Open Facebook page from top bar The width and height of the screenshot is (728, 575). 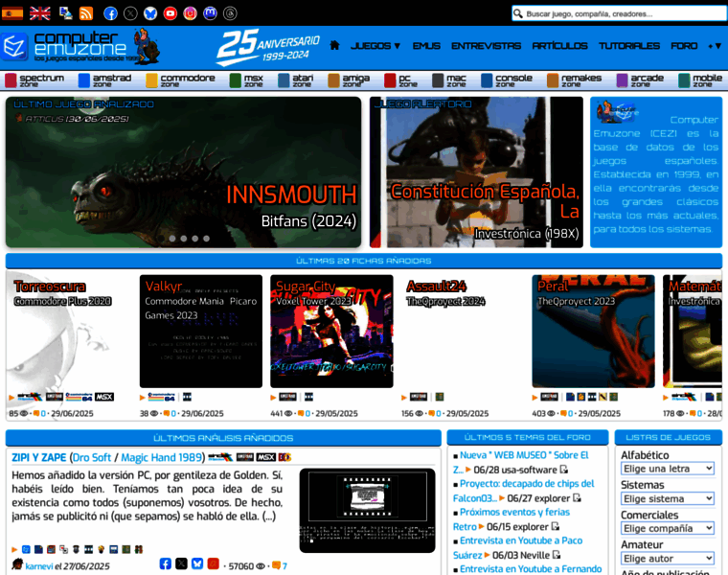click(110, 13)
